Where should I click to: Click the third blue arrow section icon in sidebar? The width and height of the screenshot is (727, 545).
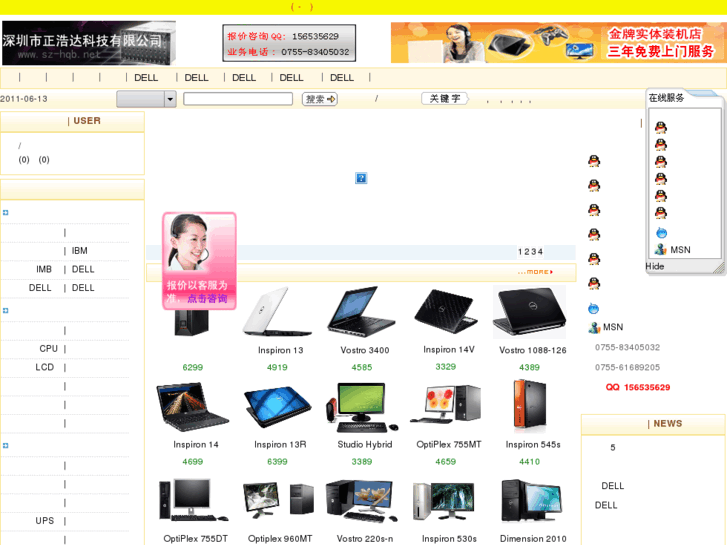pos(6,445)
